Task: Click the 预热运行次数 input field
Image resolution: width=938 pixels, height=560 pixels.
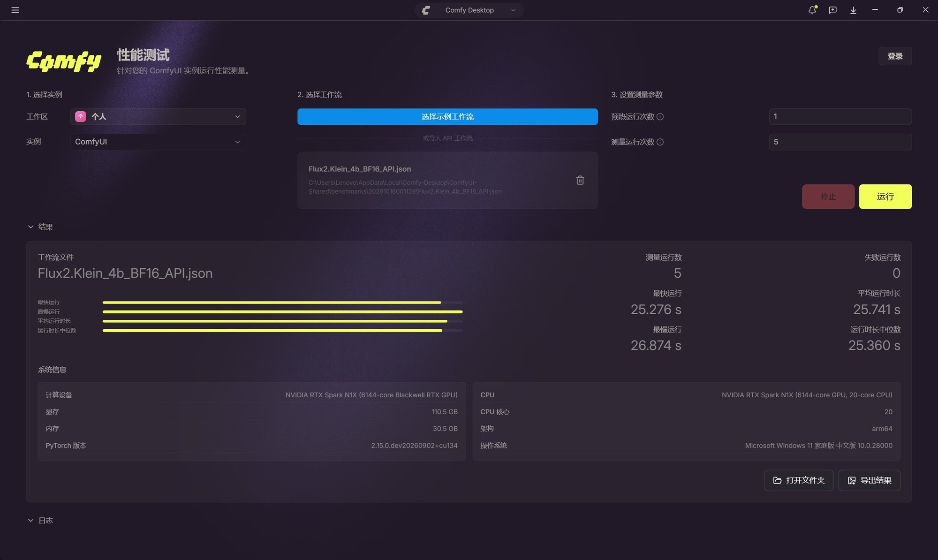Action: (840, 117)
